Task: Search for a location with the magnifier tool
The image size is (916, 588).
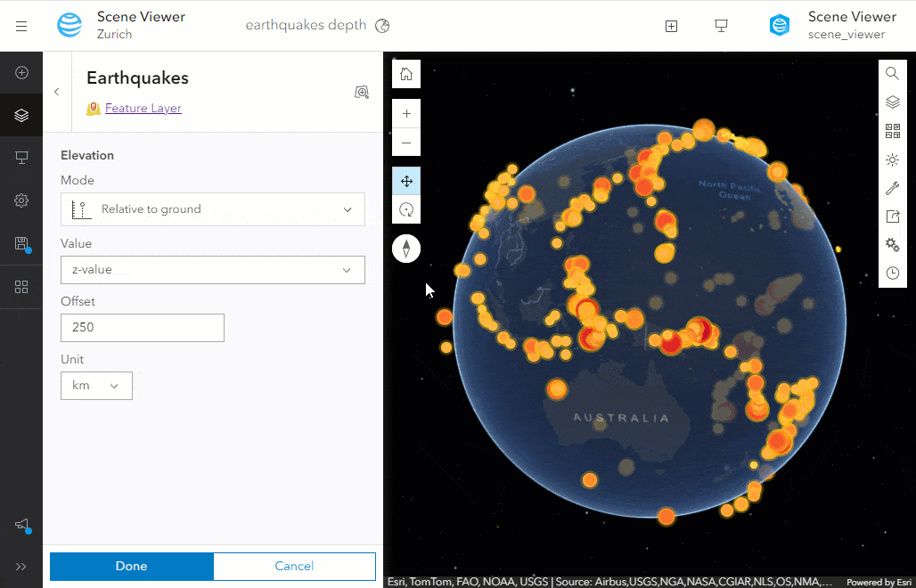Action: click(892, 73)
